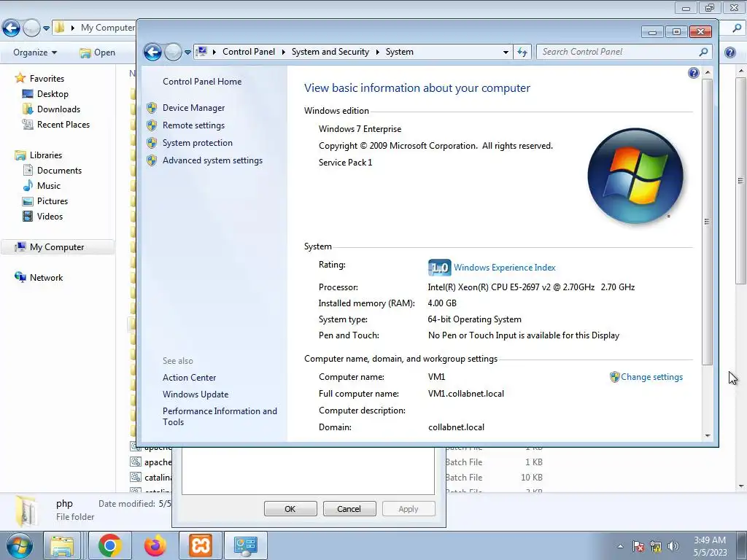Click the Windows logo in the System window

pyautogui.click(x=635, y=176)
